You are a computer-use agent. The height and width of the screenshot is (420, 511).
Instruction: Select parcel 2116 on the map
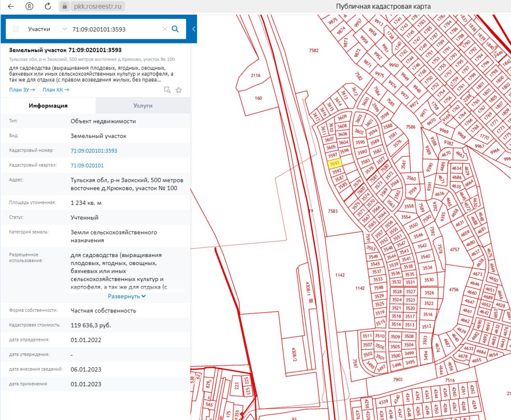tap(256, 75)
